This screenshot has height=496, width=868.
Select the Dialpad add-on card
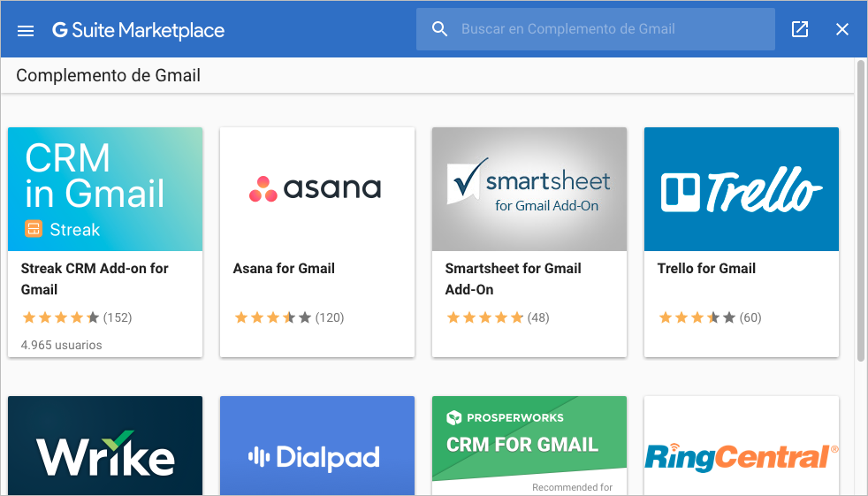[317, 446]
